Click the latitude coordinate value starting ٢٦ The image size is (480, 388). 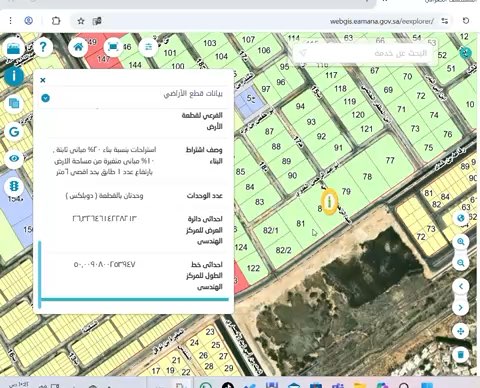104,219
